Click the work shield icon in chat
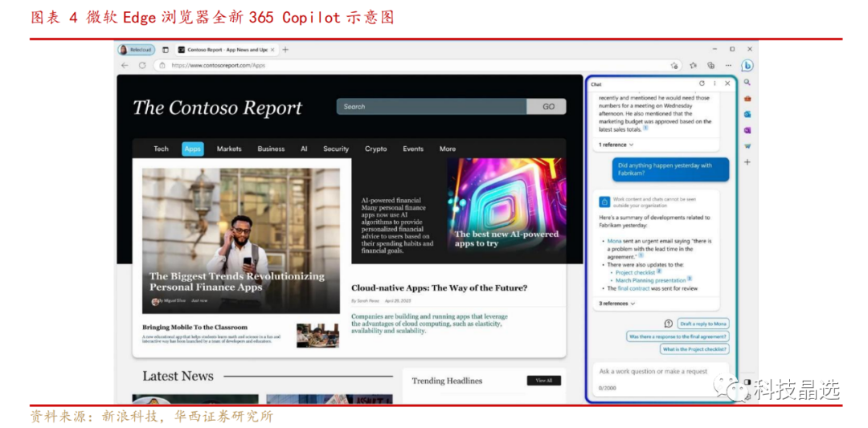The width and height of the screenshot is (868, 428). point(604,202)
